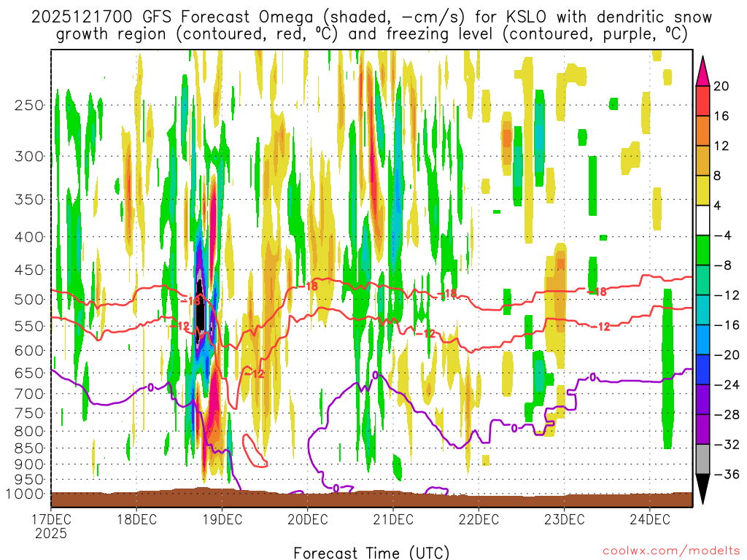Screen dimensions: 747x560
Task: Click the purple colorbar segment between -28 and -32
Action: pos(703,429)
